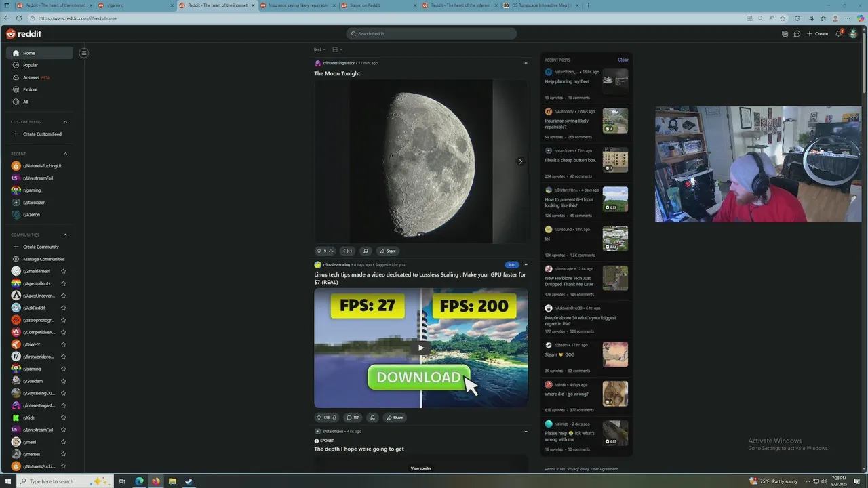Show next image of the Moon post
The height and width of the screenshot is (488, 868).
pyautogui.click(x=520, y=161)
